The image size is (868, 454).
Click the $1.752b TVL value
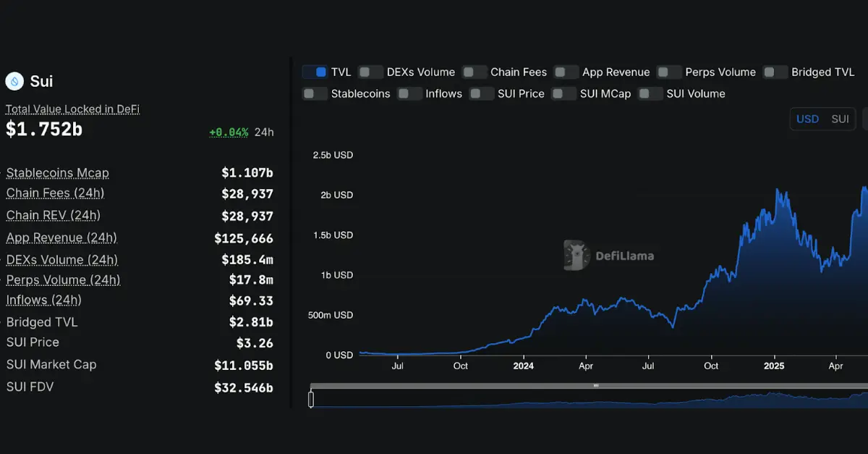click(44, 130)
